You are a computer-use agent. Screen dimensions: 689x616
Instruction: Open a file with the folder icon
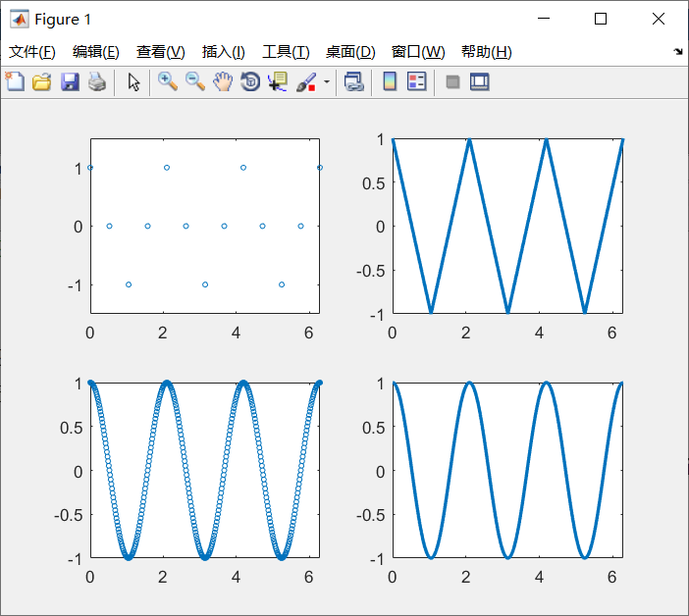coord(42,81)
